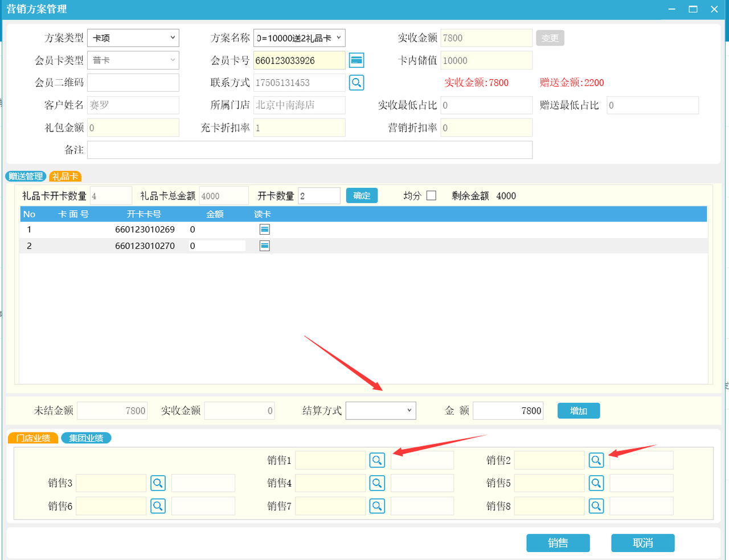Open search for 销售2 salesperson
Image resolution: width=729 pixels, height=560 pixels.
click(596, 460)
